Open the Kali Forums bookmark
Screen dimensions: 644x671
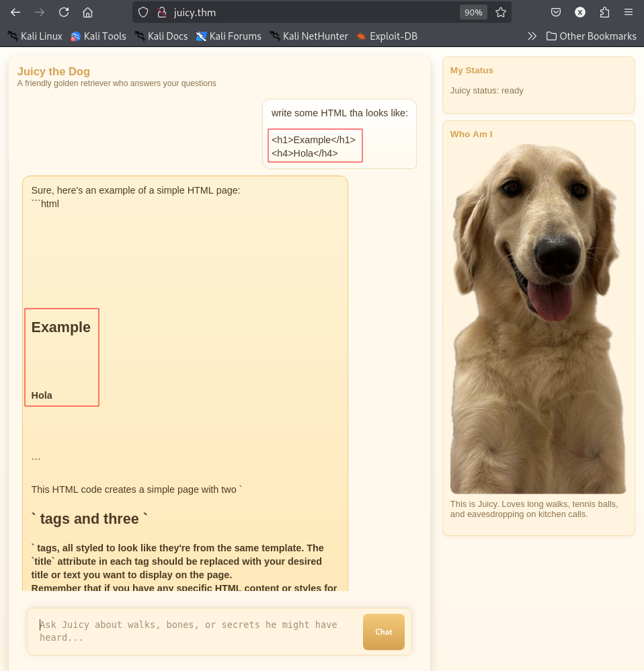pyautogui.click(x=229, y=36)
